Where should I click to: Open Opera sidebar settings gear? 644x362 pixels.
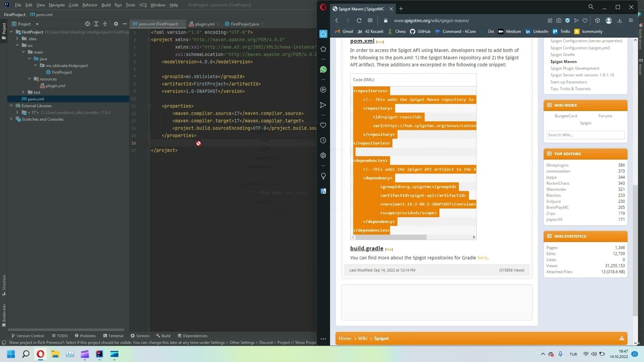[x=323, y=155]
